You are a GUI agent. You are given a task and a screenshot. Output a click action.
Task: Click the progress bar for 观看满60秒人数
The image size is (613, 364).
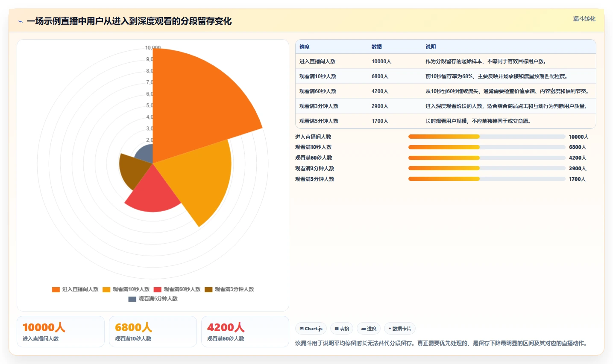pos(487,158)
